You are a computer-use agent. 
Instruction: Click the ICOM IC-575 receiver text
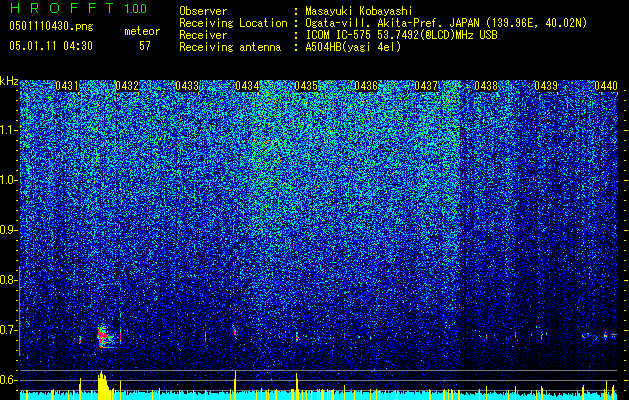tap(401, 35)
